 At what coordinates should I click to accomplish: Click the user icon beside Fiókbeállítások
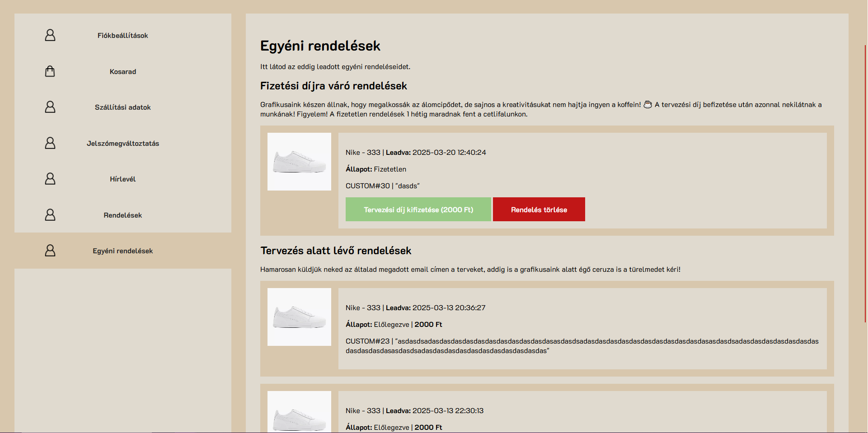click(x=50, y=35)
